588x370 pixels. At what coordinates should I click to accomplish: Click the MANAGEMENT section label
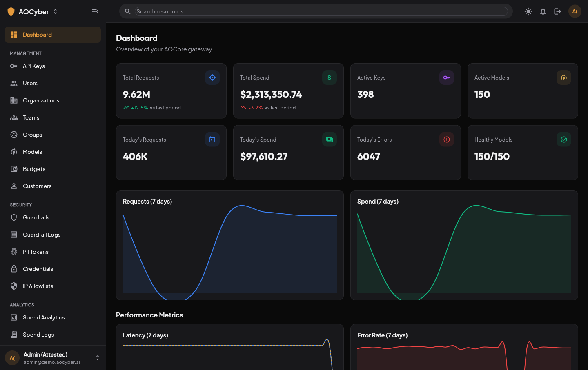[26, 53]
